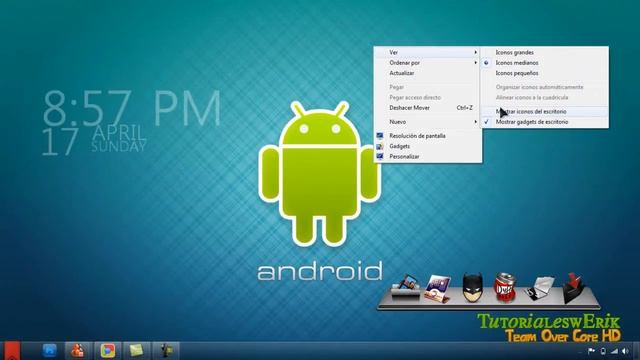Open the volume speaker tray icon
The image size is (640, 360).
pos(625,351)
